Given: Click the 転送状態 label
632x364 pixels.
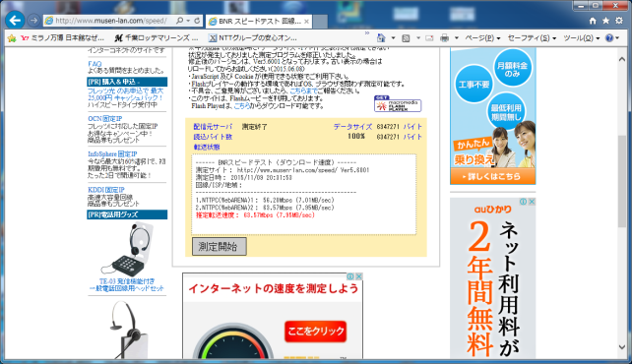Looking at the screenshot, I should (207, 147).
